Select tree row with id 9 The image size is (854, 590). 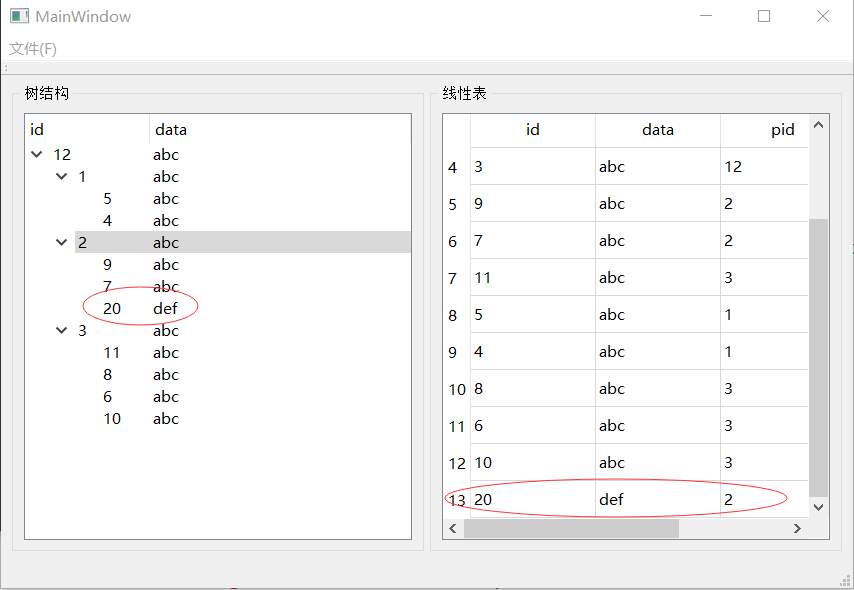[218, 265]
